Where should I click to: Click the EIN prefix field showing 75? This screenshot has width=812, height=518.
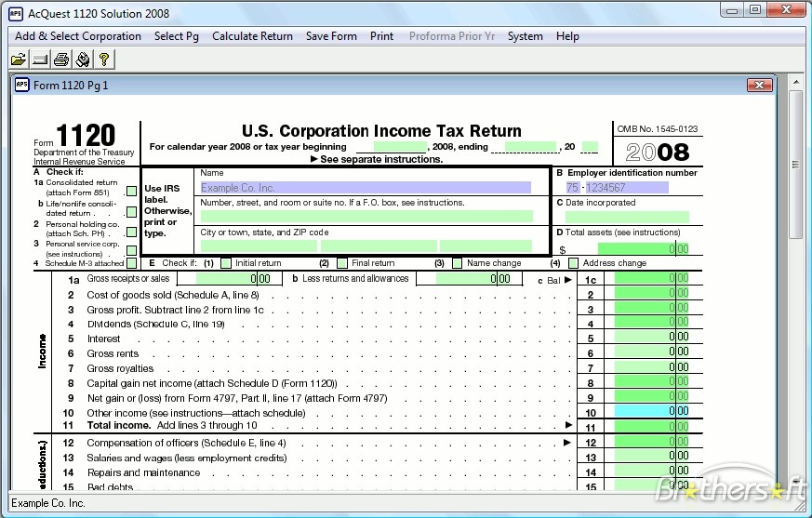[573, 188]
